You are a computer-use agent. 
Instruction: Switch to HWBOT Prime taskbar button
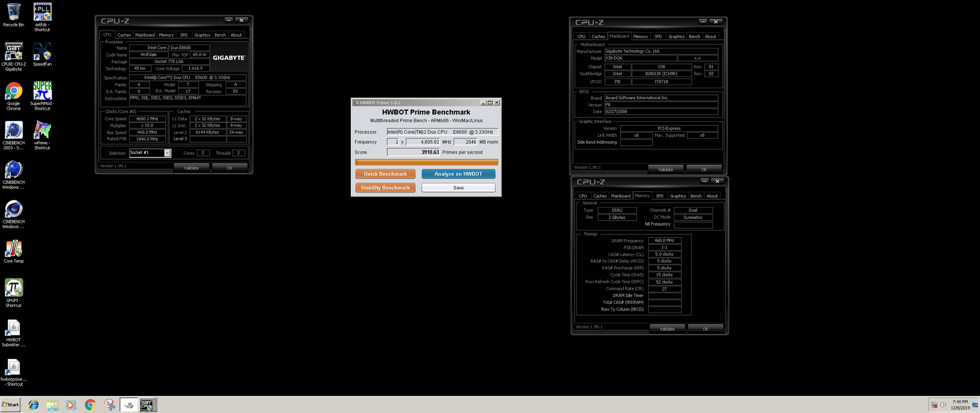129,405
